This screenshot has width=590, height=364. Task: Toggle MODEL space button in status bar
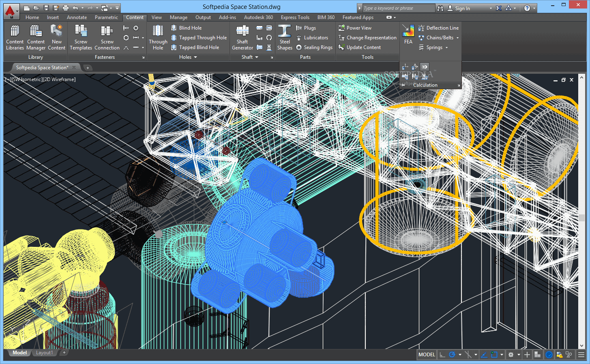click(x=427, y=355)
